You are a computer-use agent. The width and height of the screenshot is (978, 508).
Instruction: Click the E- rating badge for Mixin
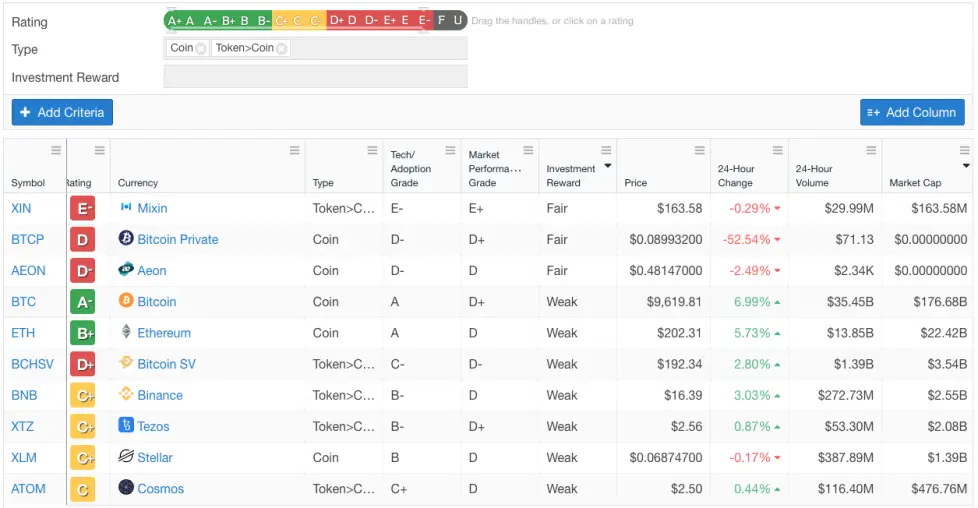[82, 208]
